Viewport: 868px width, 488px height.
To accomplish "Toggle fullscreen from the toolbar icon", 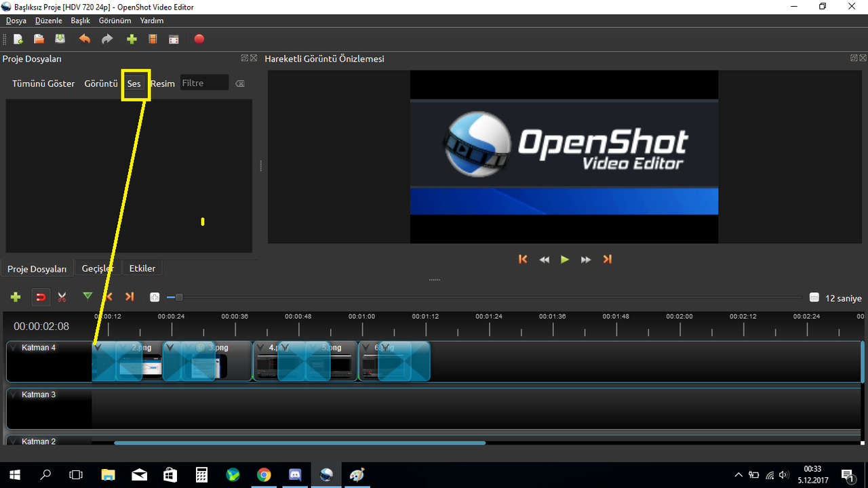I will (x=174, y=39).
